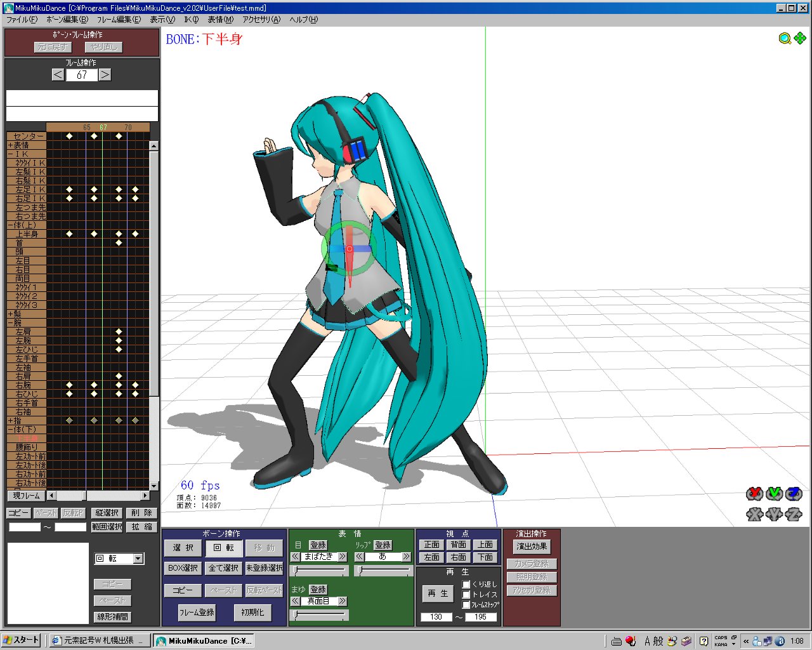The height and width of the screenshot is (650, 812).
Task: Select previous eye expression before まばたき
Action: pyautogui.click(x=296, y=557)
